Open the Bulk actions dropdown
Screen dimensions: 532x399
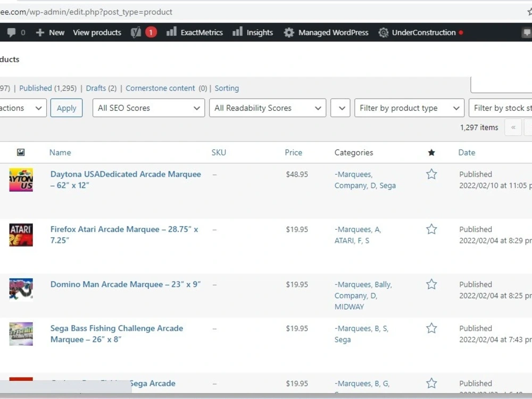pyautogui.click(x=22, y=108)
